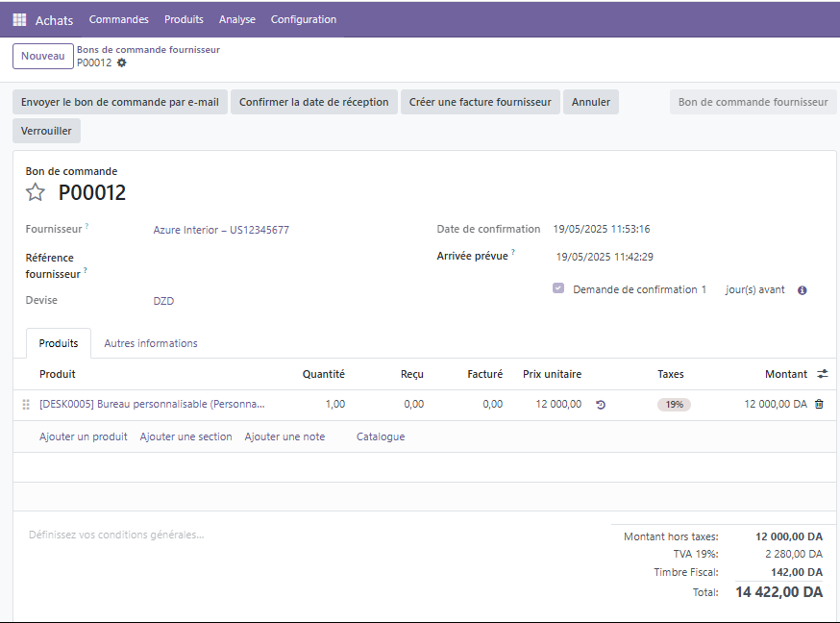Click the Facturé column header
Screen dimensions: 840x623
point(484,374)
